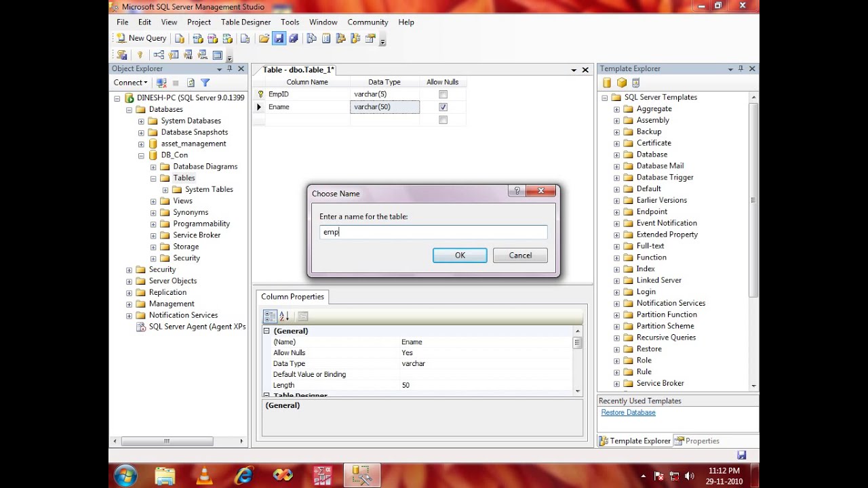Expand the asset_management database node

point(141,144)
